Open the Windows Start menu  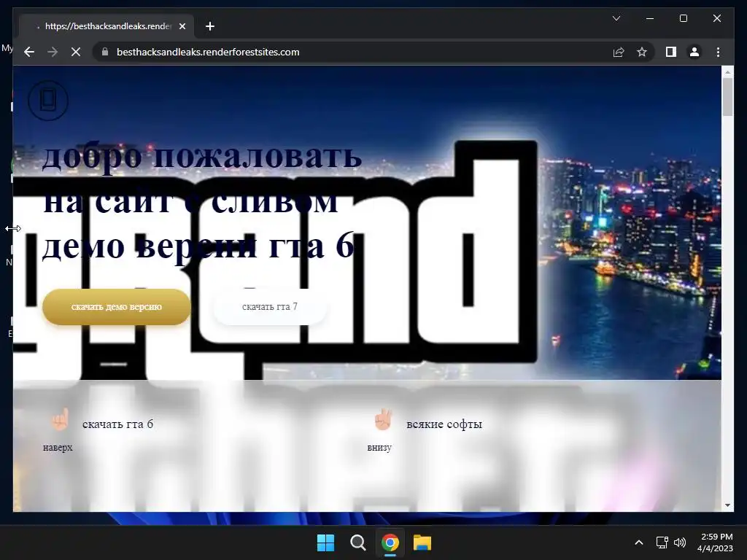(x=325, y=542)
